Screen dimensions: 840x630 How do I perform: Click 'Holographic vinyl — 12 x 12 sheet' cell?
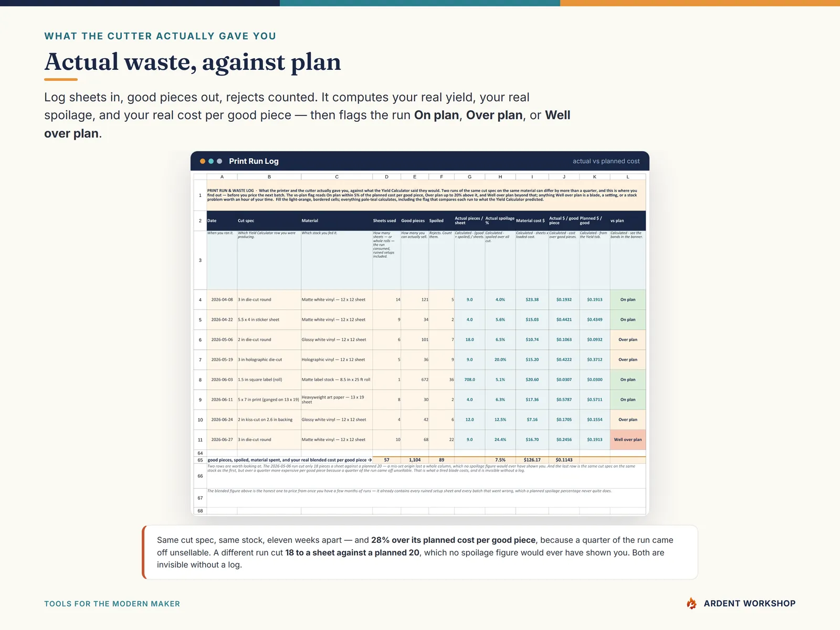[337, 360]
